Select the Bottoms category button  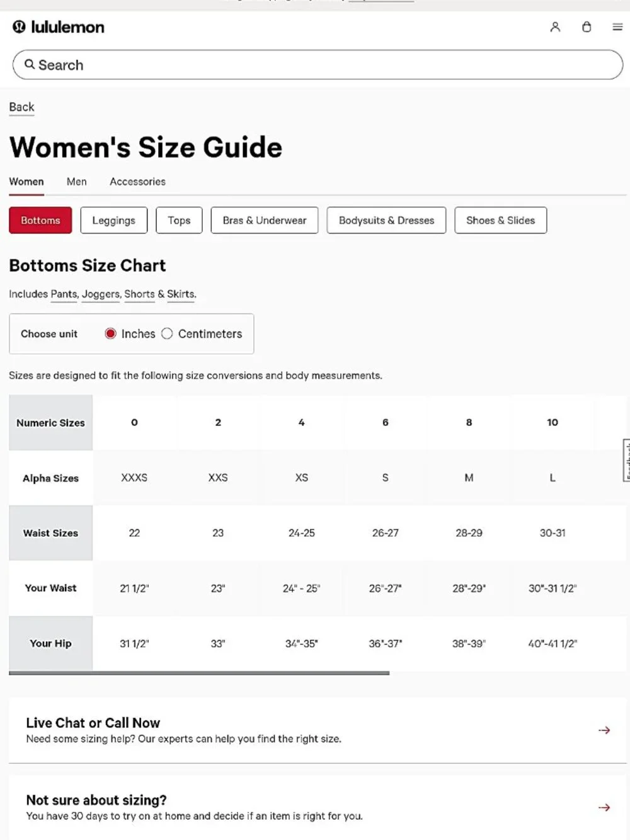click(40, 221)
